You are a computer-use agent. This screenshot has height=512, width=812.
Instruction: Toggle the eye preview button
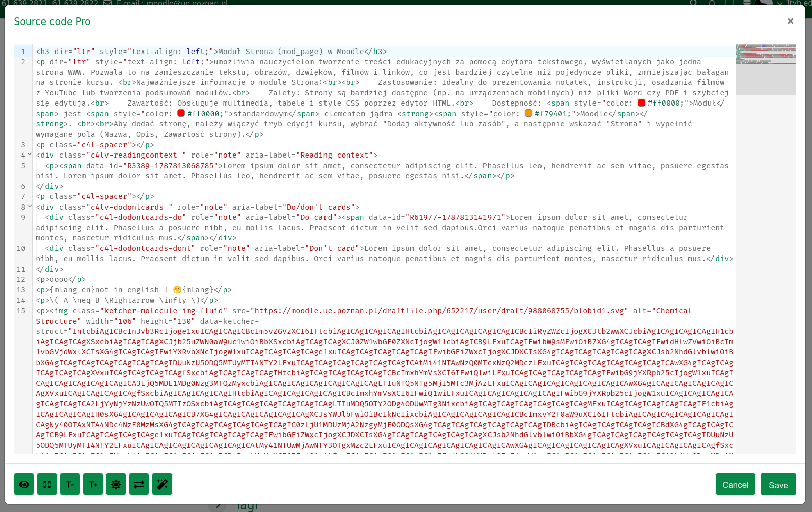click(x=24, y=484)
